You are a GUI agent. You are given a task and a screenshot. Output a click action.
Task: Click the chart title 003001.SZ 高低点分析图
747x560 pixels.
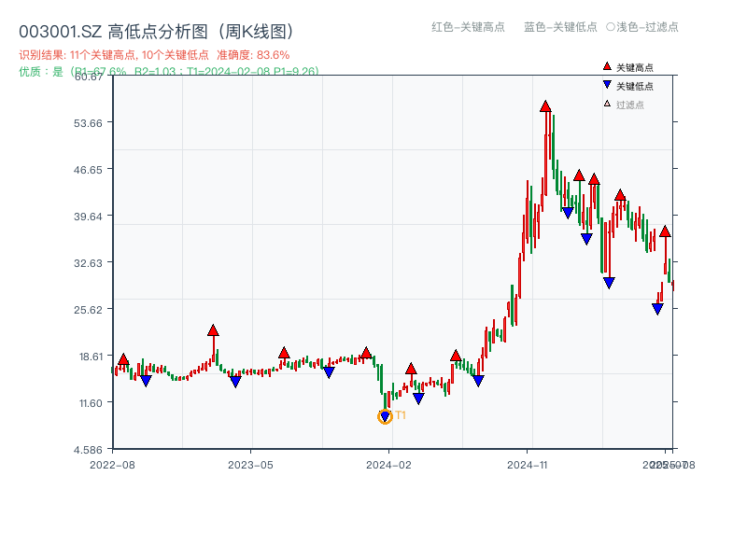156,32
